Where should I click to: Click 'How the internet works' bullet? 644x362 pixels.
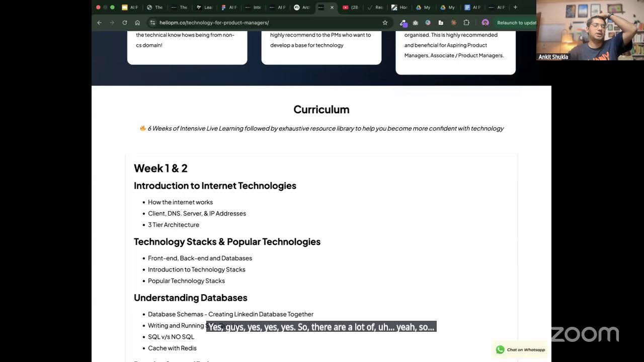pyautogui.click(x=180, y=202)
